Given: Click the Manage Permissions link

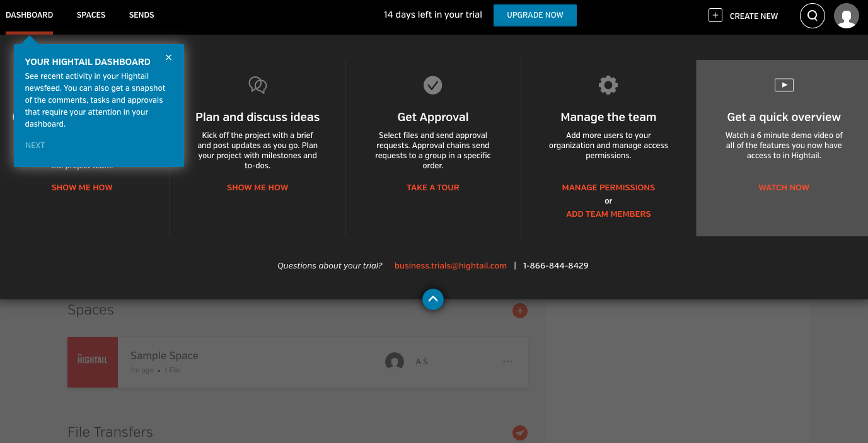Looking at the screenshot, I should click(x=608, y=188).
